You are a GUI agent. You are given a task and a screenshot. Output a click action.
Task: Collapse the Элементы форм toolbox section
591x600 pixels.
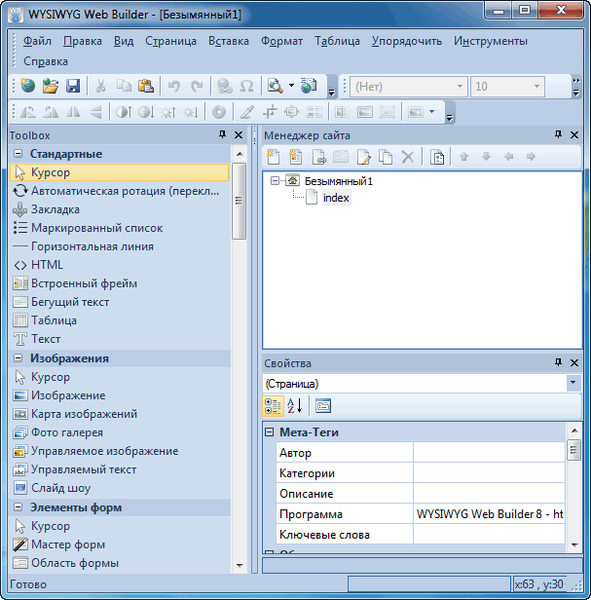point(18,507)
